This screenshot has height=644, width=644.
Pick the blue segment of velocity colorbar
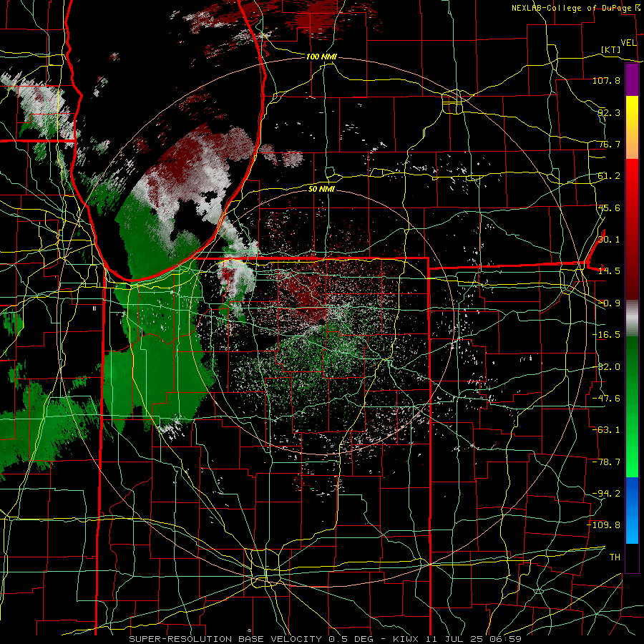(x=632, y=510)
